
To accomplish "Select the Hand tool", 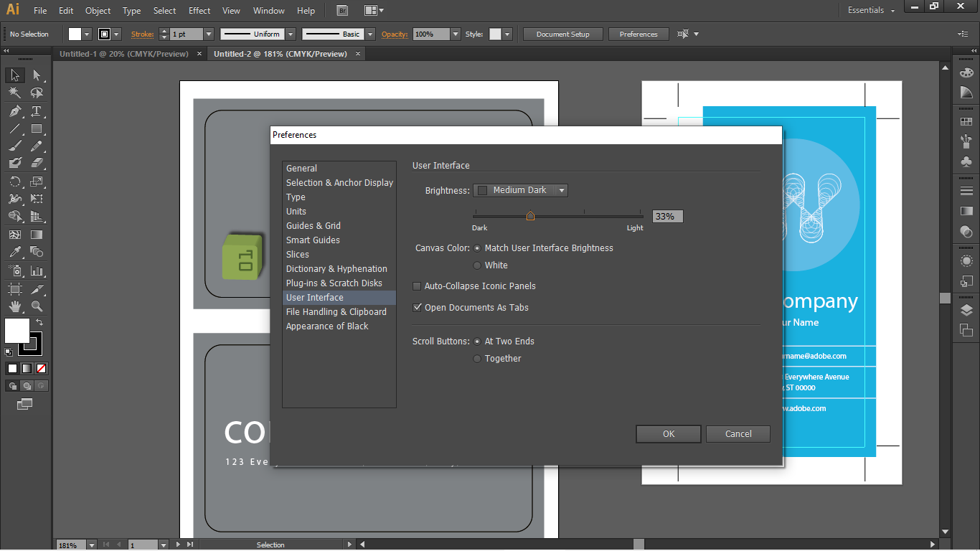I will pos(14,307).
